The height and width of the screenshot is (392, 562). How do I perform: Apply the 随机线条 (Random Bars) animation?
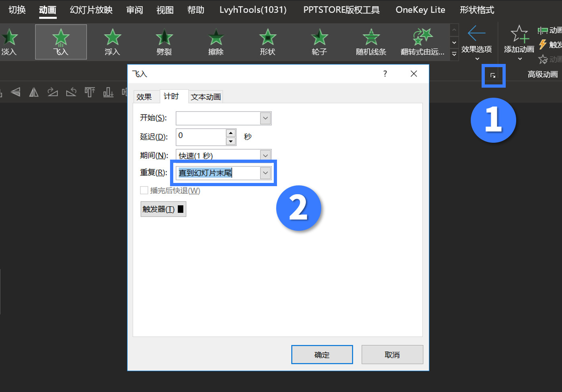coord(371,42)
